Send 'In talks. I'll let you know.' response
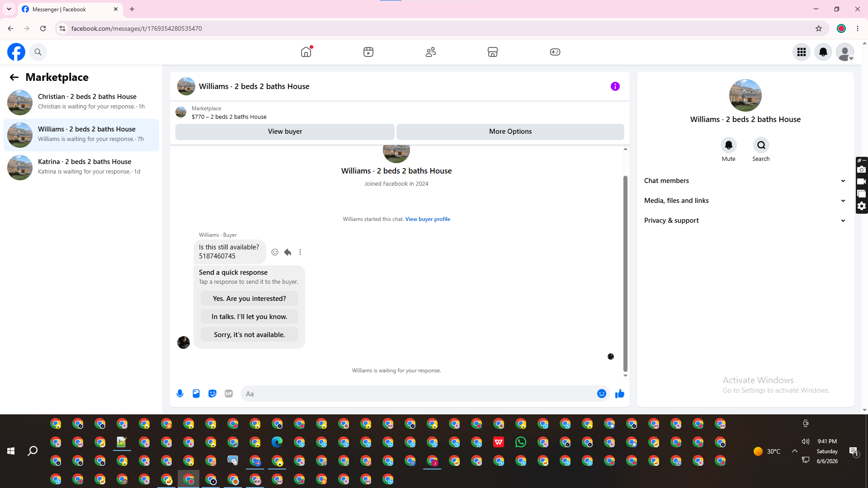Viewport: 868px width, 488px height. point(249,317)
